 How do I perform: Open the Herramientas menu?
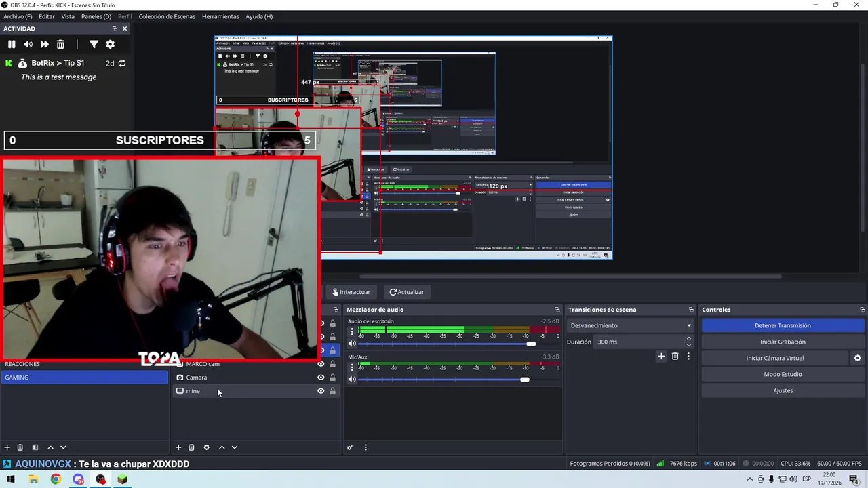pyautogui.click(x=220, y=16)
